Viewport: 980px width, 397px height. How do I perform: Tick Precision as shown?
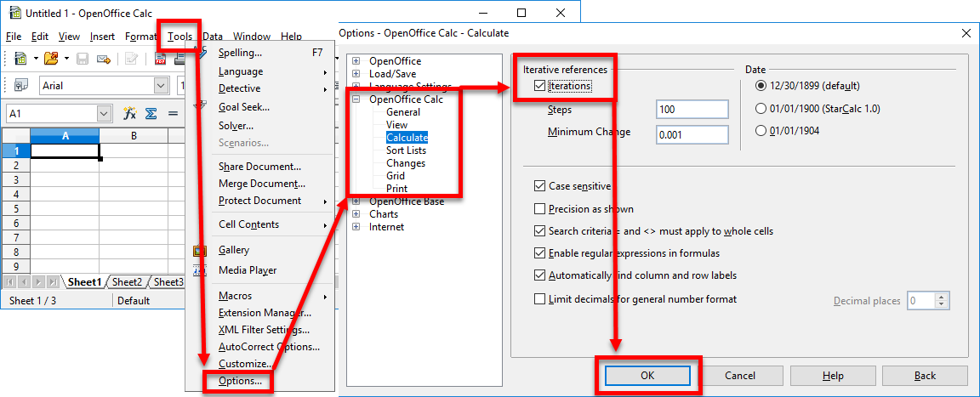pyautogui.click(x=540, y=208)
